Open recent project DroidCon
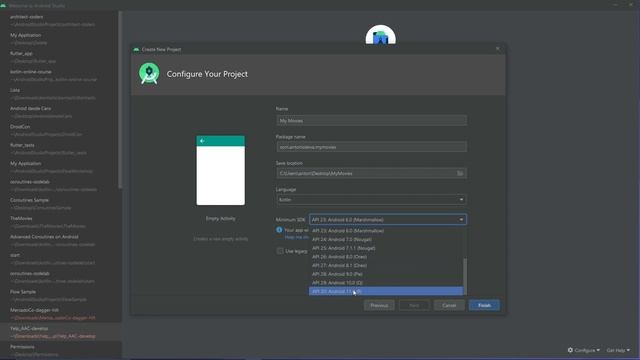 coord(60,131)
